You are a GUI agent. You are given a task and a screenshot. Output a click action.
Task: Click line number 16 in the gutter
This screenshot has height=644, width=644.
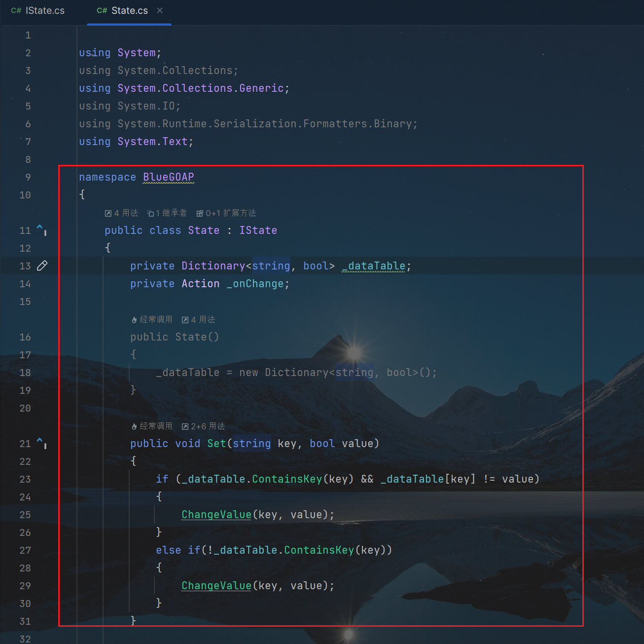(25, 337)
